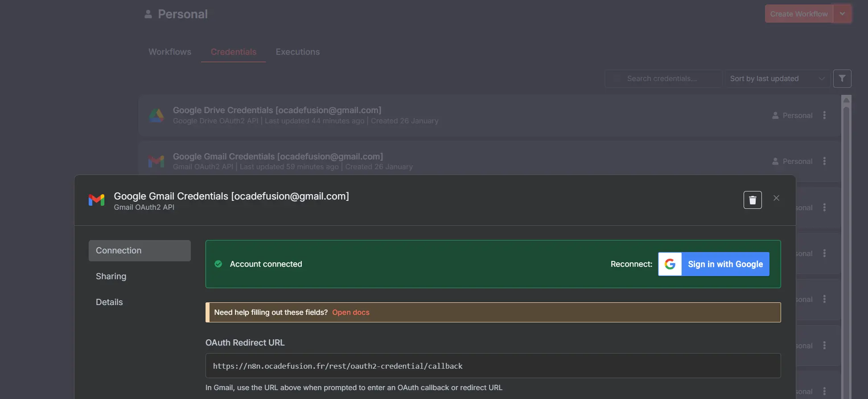The width and height of the screenshot is (868, 399).
Task: Click the Google Drive icon in the credentials list
Action: (x=156, y=115)
